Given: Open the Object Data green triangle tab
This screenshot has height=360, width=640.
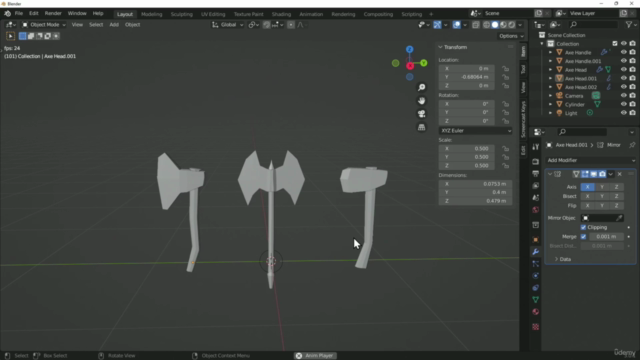Looking at the screenshot, I should pos(536,300).
